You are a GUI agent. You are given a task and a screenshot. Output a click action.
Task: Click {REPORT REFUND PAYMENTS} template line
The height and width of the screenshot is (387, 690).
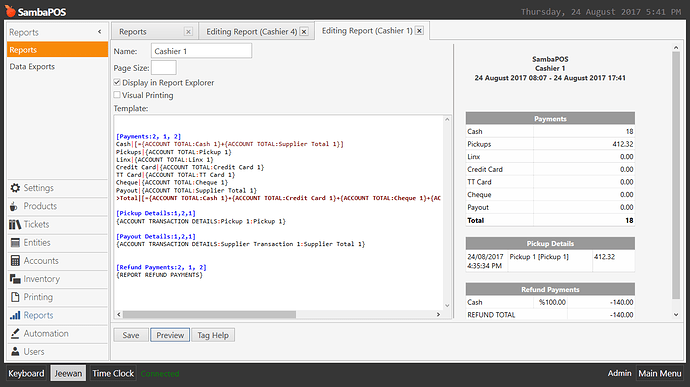pyautogui.click(x=159, y=275)
